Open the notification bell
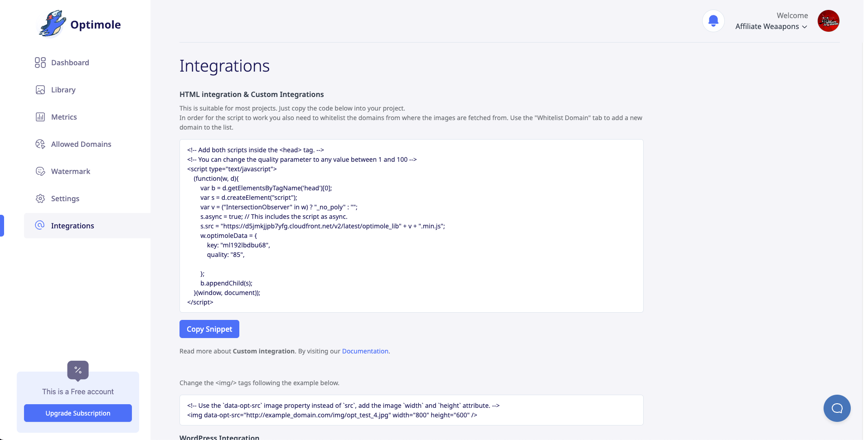The height and width of the screenshot is (440, 868). (x=713, y=20)
